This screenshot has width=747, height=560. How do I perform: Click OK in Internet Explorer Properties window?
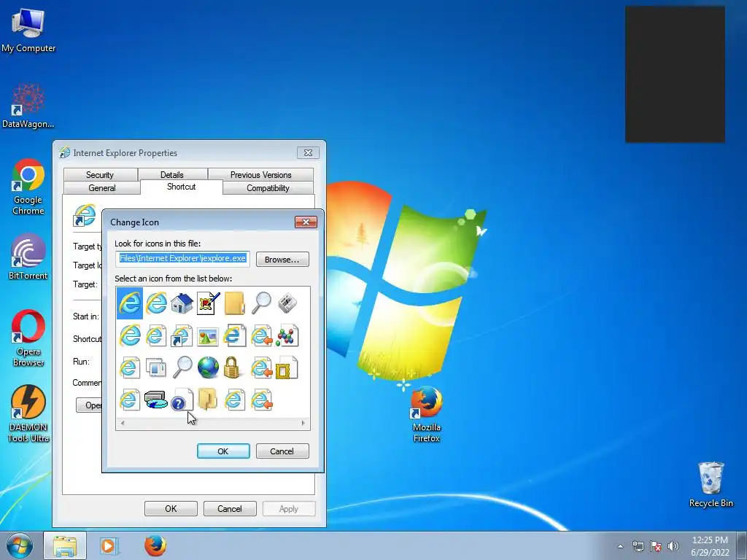pos(171,508)
